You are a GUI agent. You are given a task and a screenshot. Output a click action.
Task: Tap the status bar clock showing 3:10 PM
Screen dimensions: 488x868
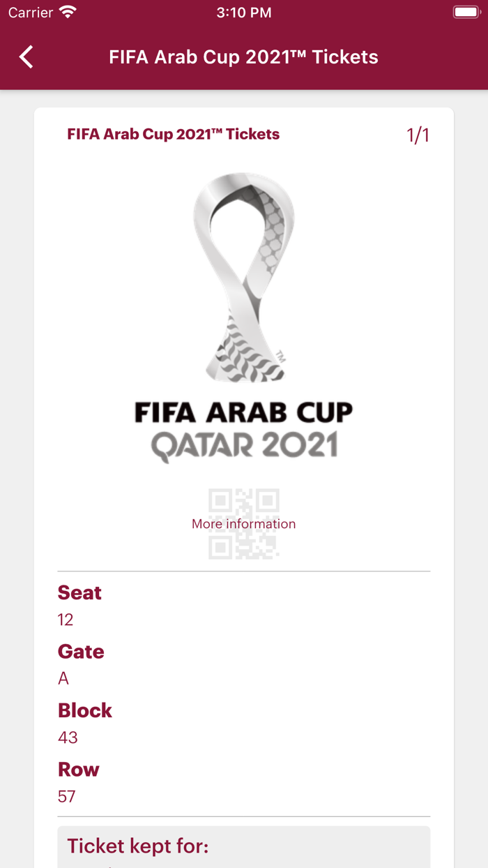coord(244,11)
